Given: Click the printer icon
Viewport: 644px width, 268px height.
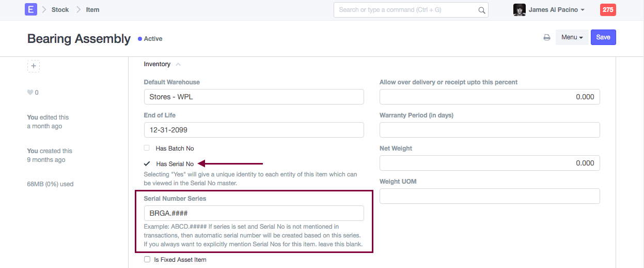Looking at the screenshot, I should click(x=546, y=37).
